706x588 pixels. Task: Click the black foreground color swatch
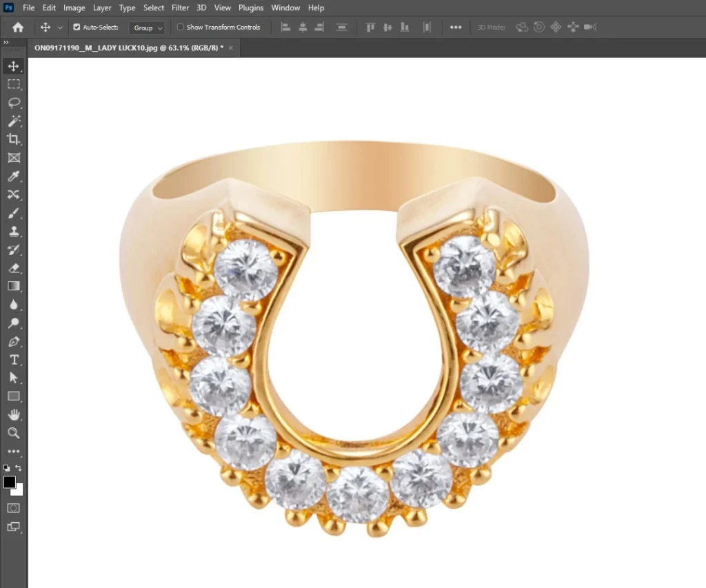(x=9, y=482)
